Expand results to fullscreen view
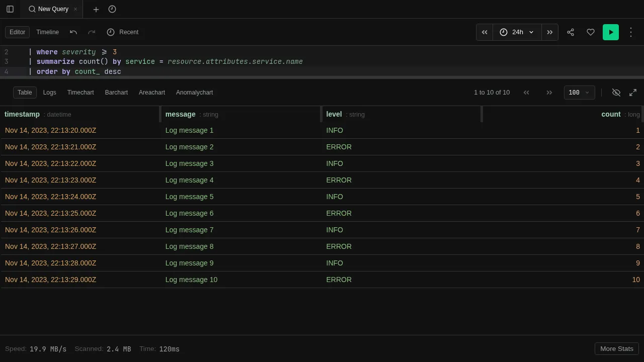This screenshot has width=644, height=362. coord(633,93)
